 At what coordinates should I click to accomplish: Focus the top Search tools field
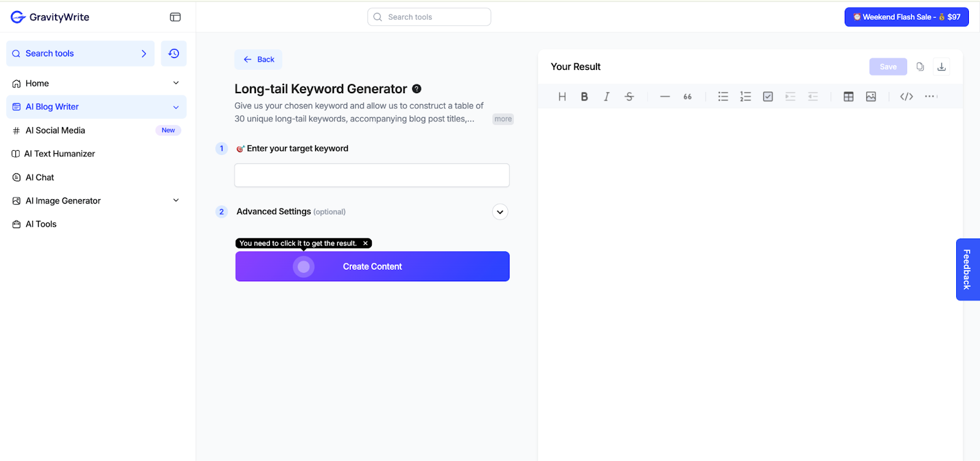click(x=429, y=17)
